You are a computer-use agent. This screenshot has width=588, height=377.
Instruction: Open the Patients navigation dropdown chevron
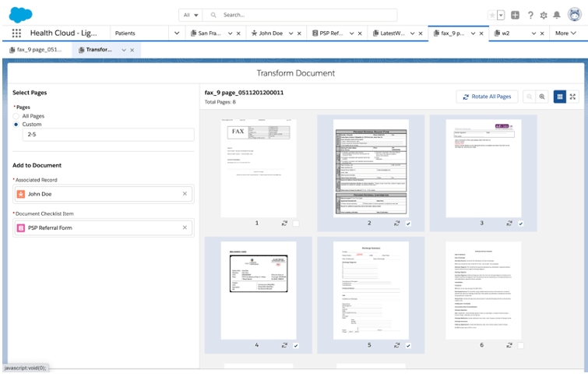click(177, 33)
